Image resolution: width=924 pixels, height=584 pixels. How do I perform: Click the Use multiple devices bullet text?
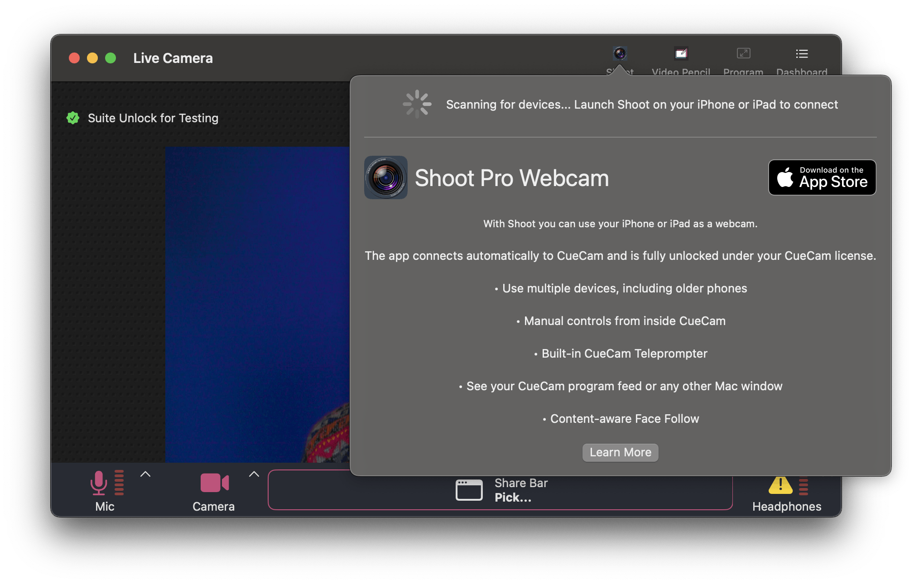(621, 288)
